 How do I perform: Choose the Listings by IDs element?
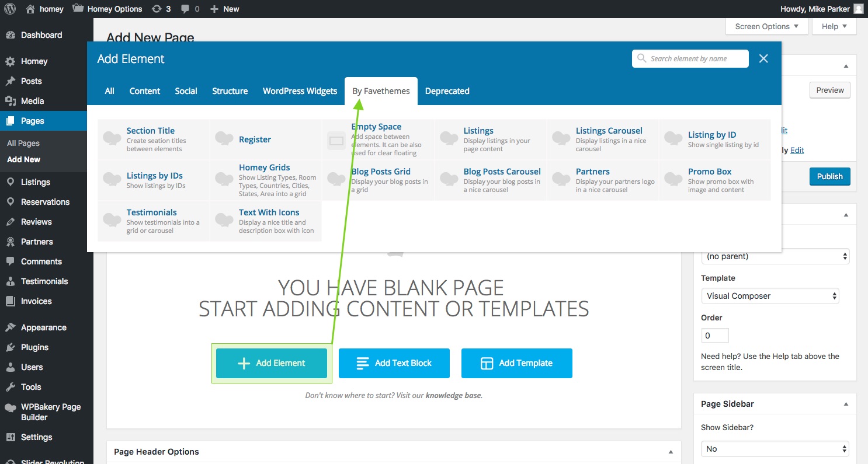click(153, 180)
